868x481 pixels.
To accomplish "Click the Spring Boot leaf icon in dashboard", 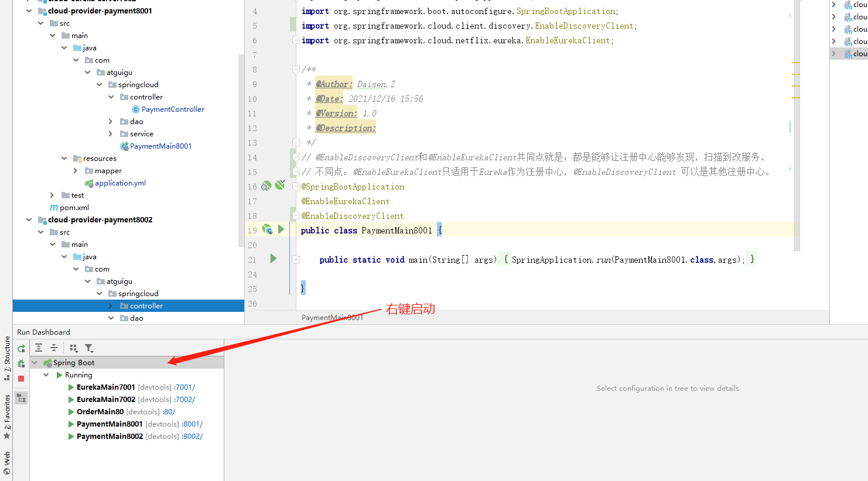I will point(47,363).
